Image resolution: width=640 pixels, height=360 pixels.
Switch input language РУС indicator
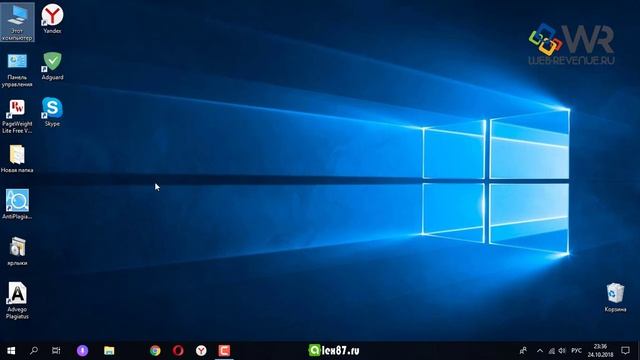coord(576,351)
